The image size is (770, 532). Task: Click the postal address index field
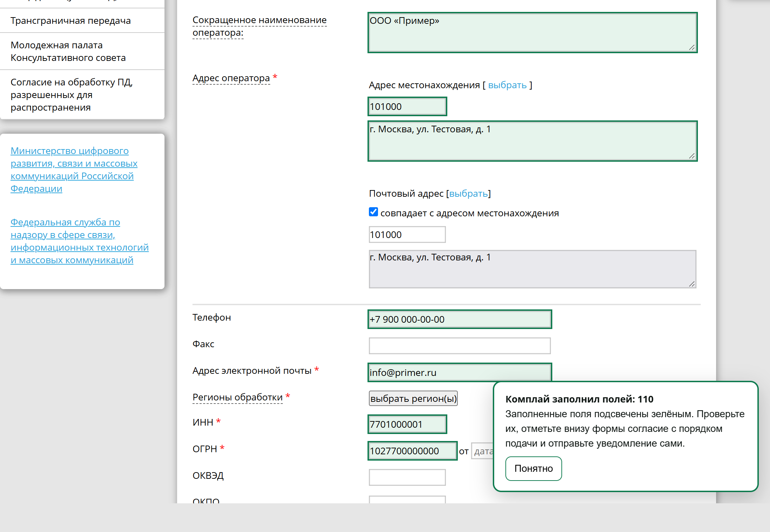[407, 234]
